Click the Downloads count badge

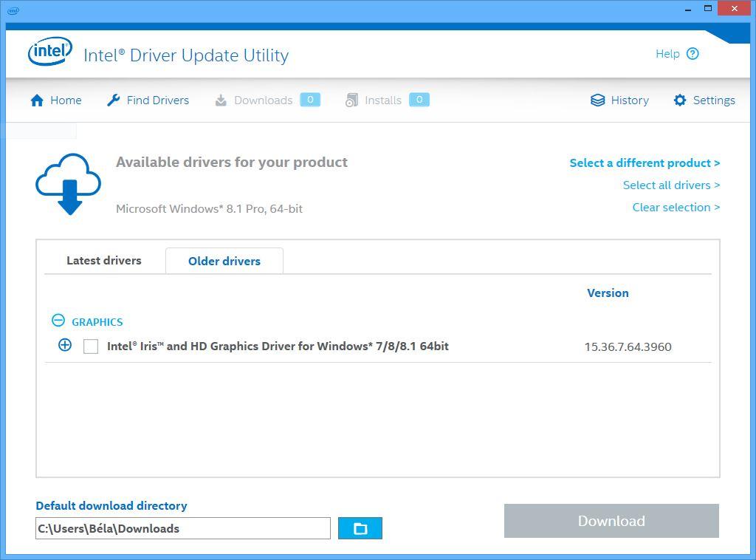tap(310, 100)
